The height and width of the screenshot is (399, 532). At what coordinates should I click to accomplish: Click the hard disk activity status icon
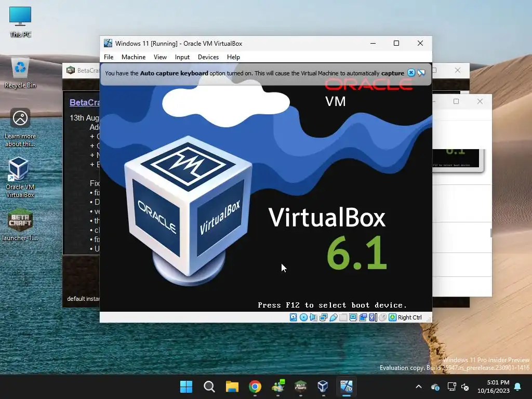pyautogui.click(x=294, y=317)
